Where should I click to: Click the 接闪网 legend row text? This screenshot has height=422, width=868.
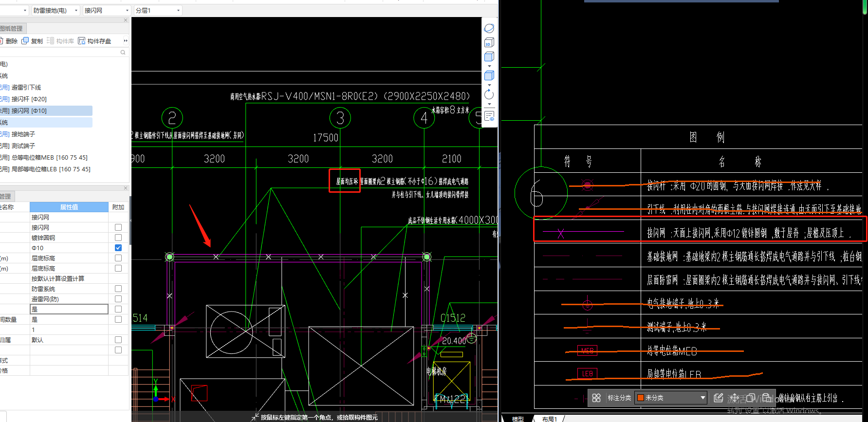749,233
